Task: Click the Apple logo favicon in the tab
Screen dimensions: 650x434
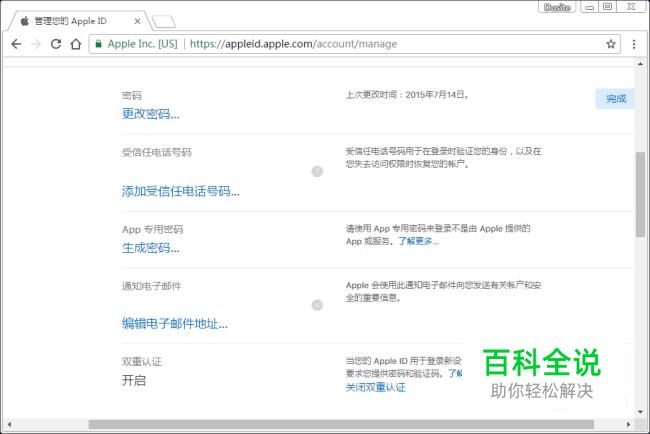Action: point(24,21)
